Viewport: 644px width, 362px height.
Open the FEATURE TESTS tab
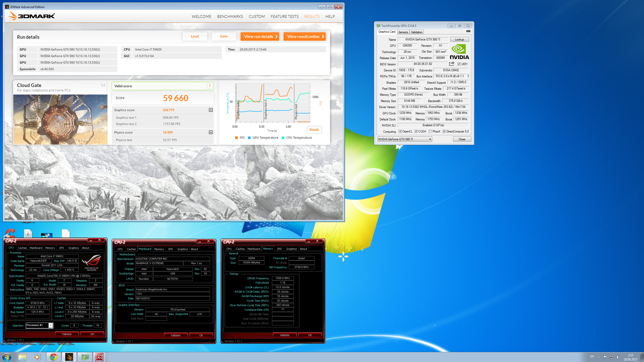coord(285,16)
